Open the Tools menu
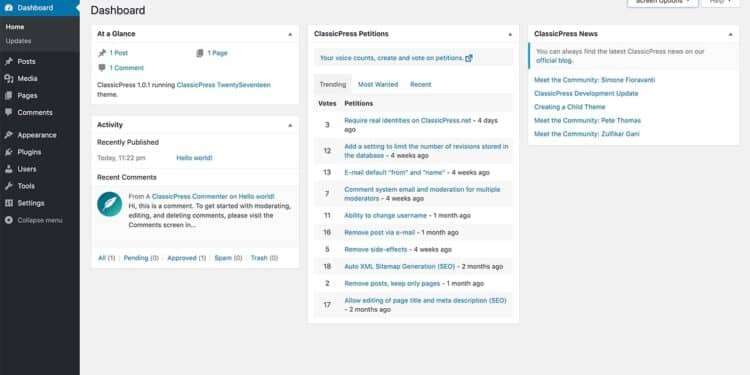The width and height of the screenshot is (750, 375). pos(26,186)
